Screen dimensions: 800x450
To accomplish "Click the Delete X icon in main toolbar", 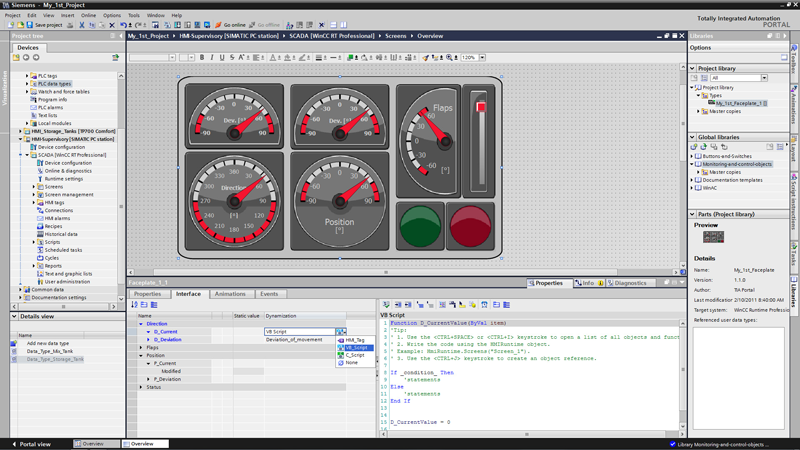I will coord(112,25).
